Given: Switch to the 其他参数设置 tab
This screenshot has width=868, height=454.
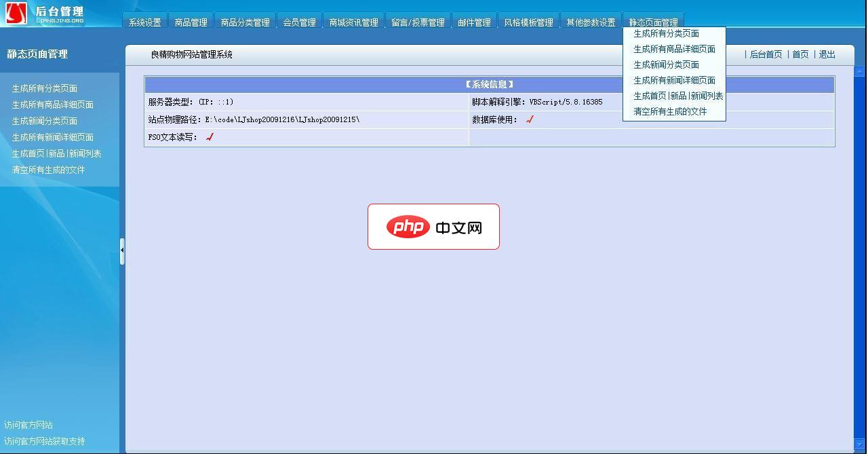Looking at the screenshot, I should 589,21.
